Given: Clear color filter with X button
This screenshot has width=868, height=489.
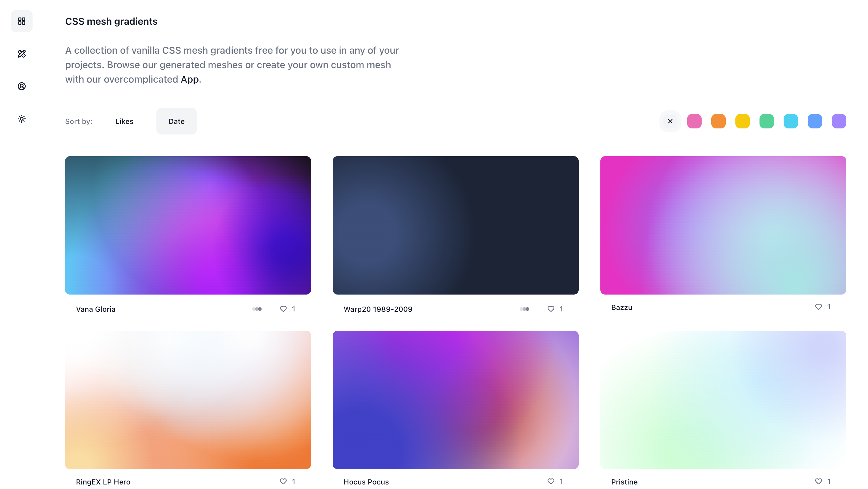Looking at the screenshot, I should [x=670, y=121].
